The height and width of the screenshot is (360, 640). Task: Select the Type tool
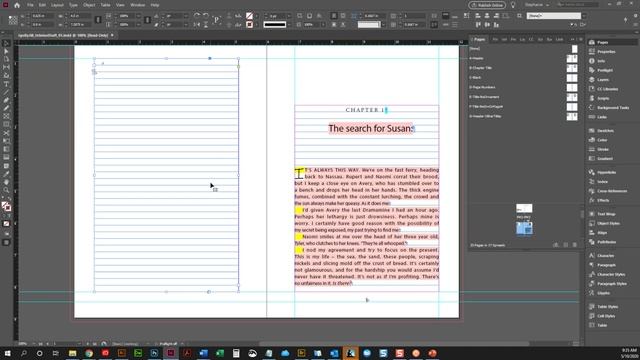pyautogui.click(x=6, y=84)
